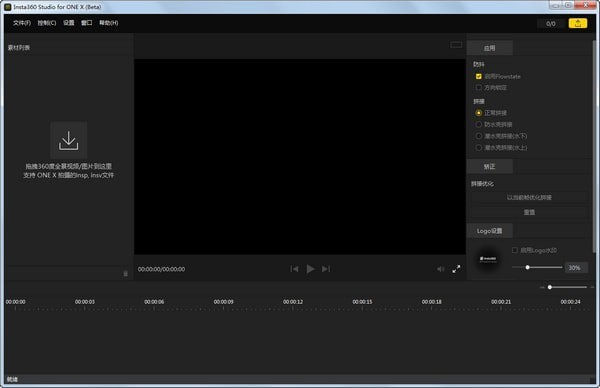Switch to the Logo设置 tab
The height and width of the screenshot is (388, 600).
489,231
